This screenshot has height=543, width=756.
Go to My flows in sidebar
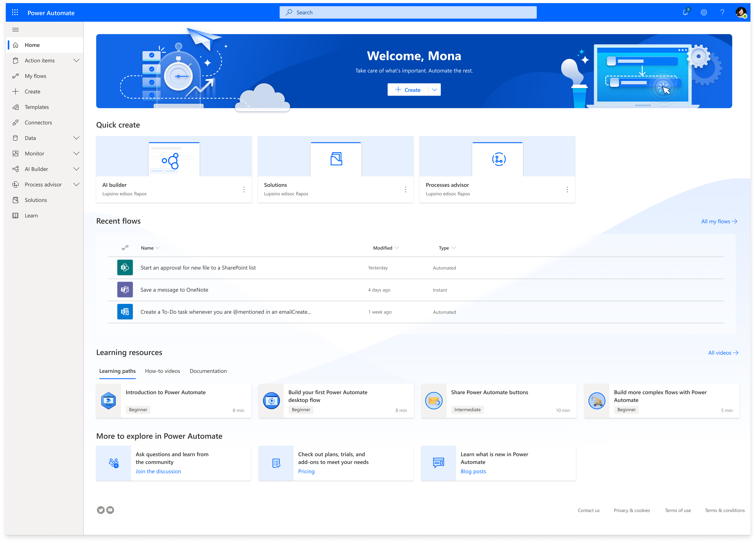pyautogui.click(x=35, y=76)
